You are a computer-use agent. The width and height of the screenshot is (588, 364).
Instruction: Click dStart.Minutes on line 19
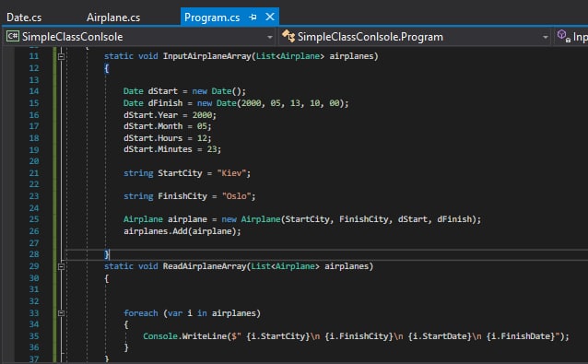(x=158, y=149)
